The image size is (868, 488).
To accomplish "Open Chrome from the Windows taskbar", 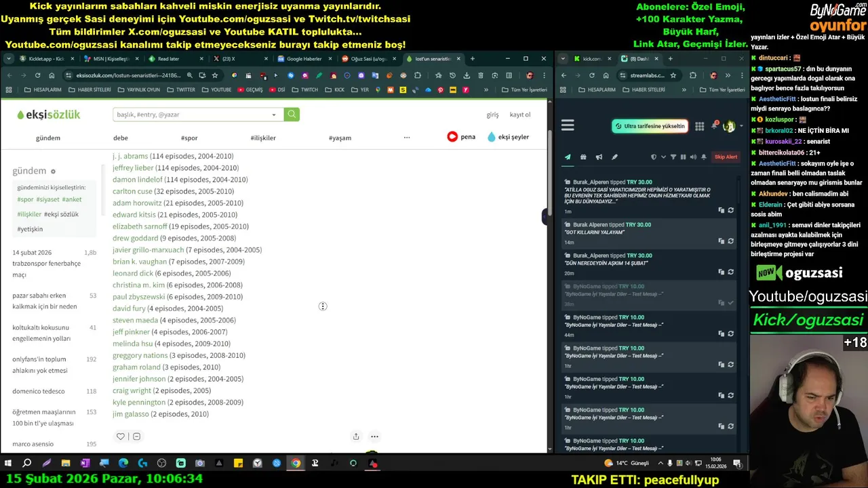I will pos(296,464).
